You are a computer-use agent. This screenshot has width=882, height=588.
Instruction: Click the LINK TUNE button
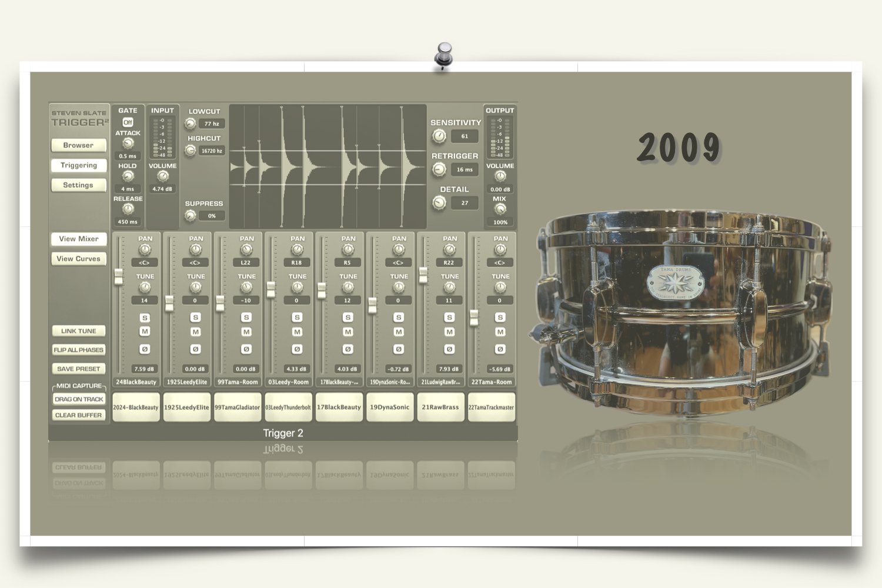tap(79, 331)
